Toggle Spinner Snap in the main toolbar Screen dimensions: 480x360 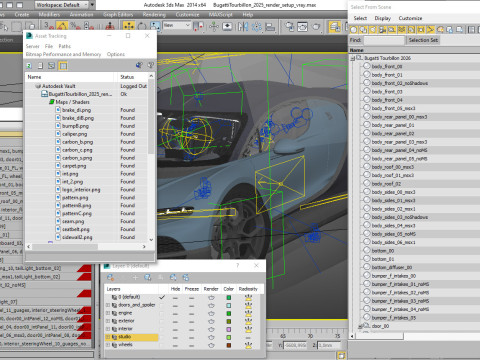coord(89,26)
